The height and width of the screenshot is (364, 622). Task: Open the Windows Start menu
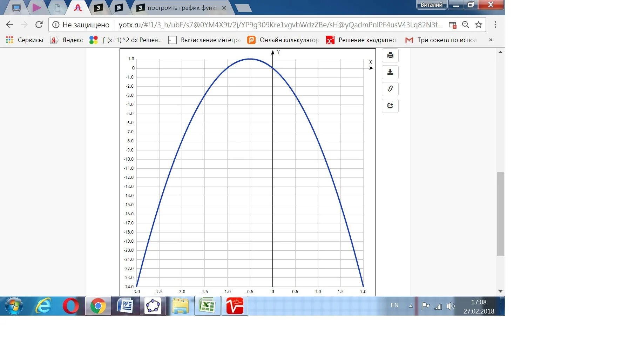pos(14,306)
